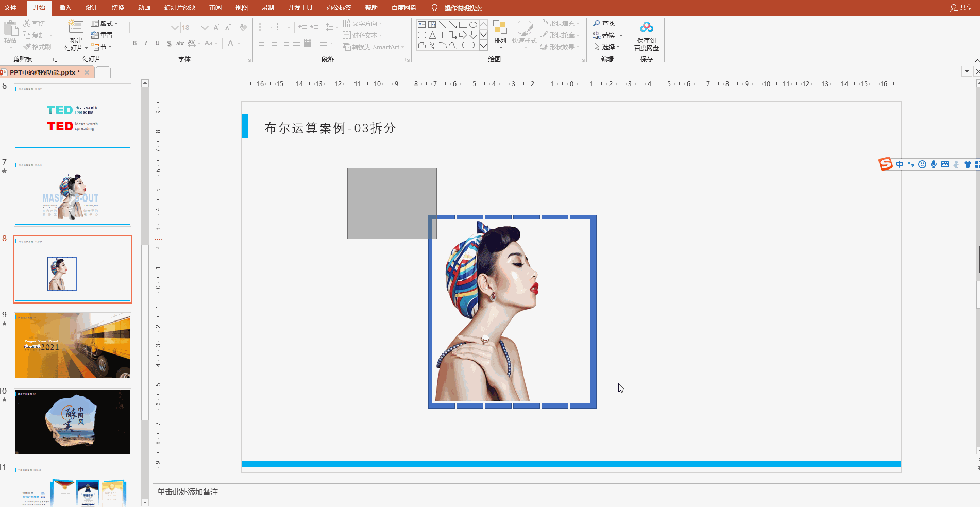Switch to the 百度网盘 tab
This screenshot has height=507, width=980.
click(x=404, y=8)
